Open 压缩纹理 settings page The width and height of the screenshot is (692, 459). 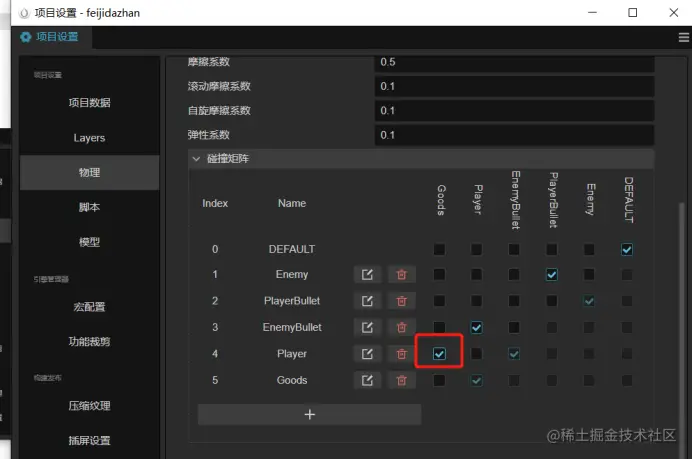pyautogui.click(x=90, y=406)
